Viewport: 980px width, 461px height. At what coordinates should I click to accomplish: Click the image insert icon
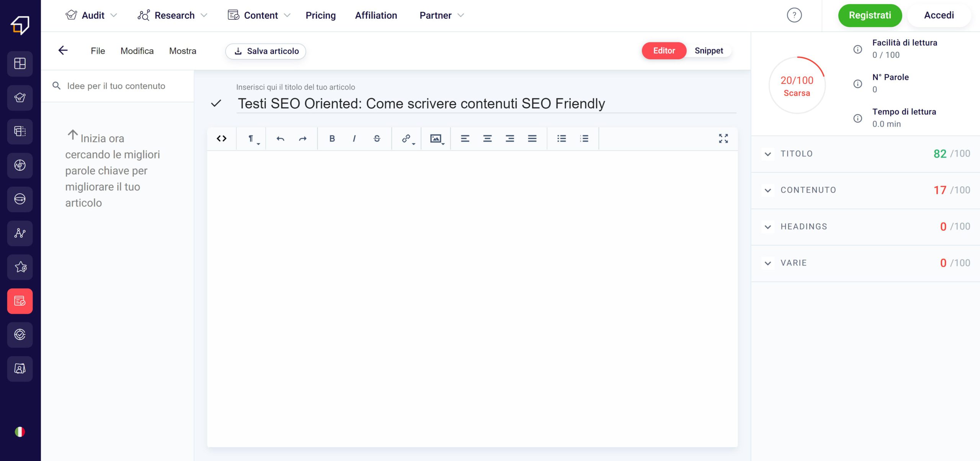436,137
